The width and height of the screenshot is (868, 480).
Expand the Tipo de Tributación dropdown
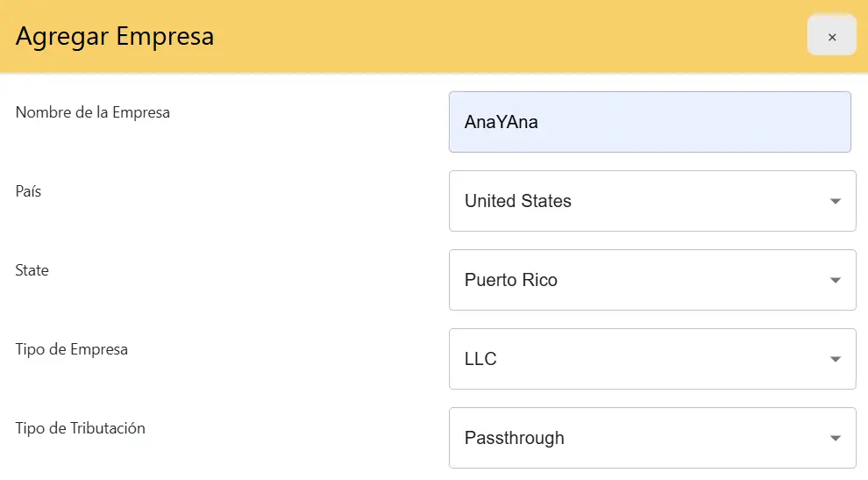(652, 438)
